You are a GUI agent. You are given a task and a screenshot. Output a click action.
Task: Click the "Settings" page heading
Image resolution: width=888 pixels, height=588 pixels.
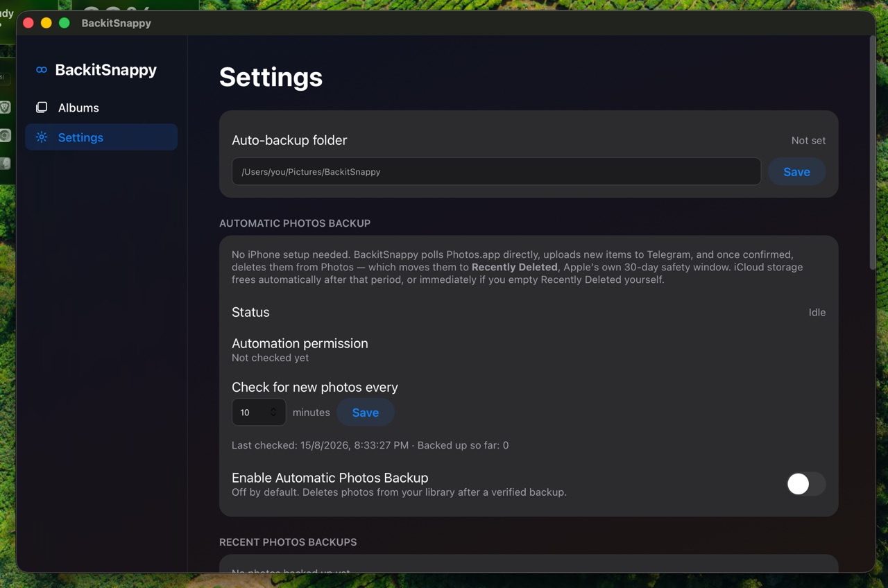tap(271, 77)
